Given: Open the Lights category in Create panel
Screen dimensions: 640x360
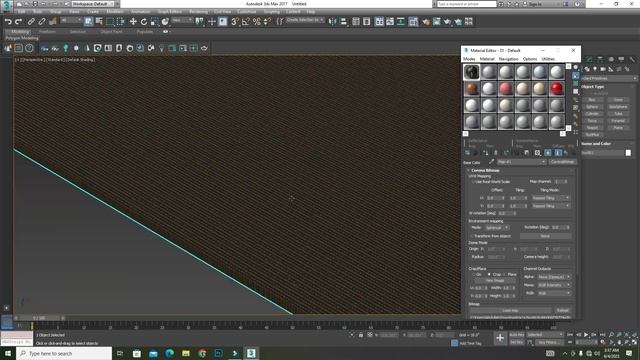Looking at the screenshot, I should [x=595, y=69].
